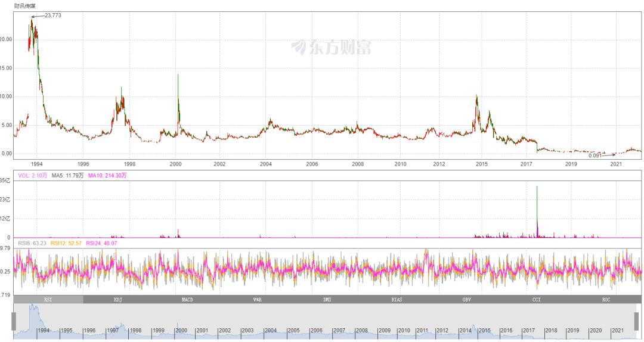
Task: Select the DMI indicator tab
Action: pos(327,300)
